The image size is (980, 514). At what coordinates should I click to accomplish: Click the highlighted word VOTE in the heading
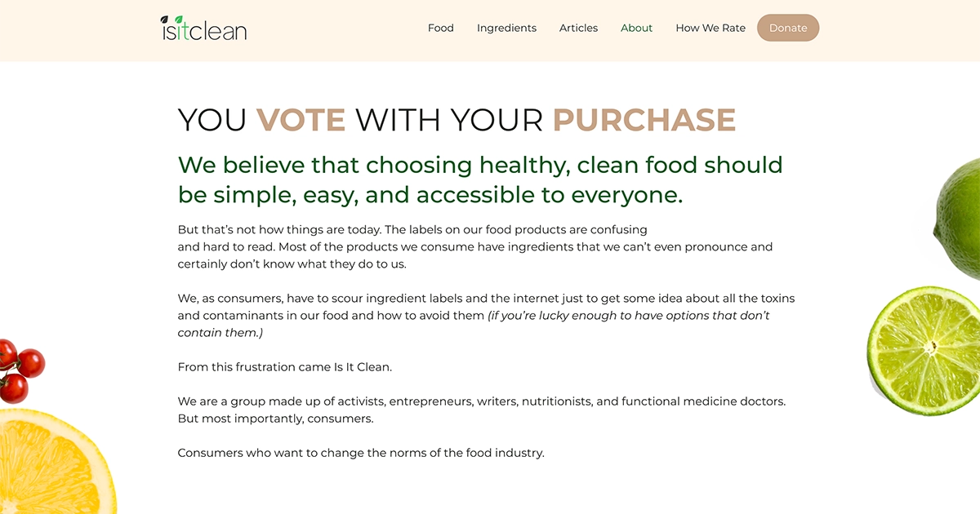(301, 120)
